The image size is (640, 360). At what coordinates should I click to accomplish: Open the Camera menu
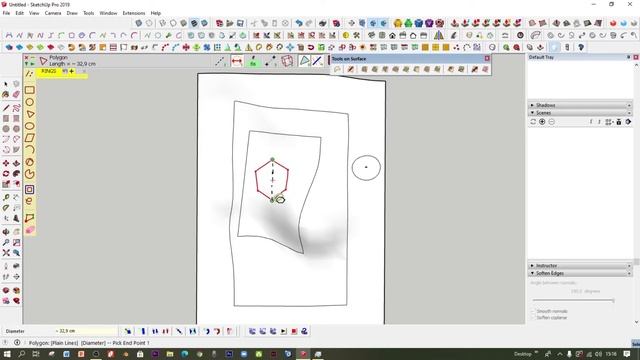[x=53, y=13]
